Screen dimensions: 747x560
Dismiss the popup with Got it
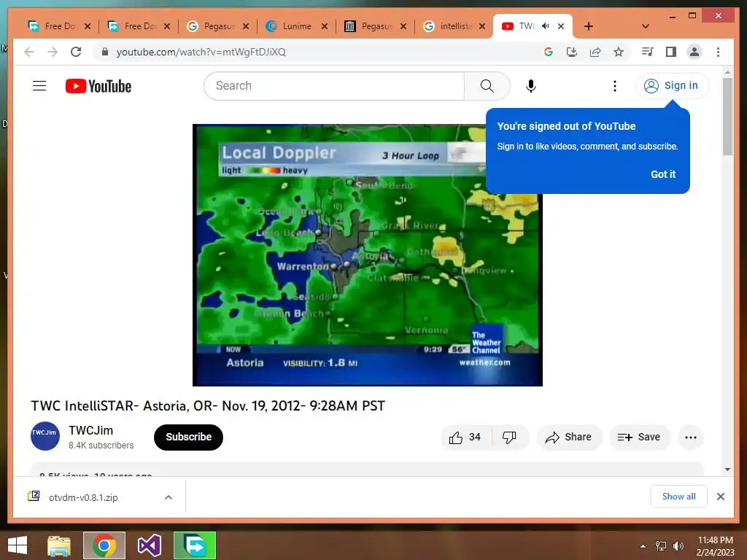662,174
